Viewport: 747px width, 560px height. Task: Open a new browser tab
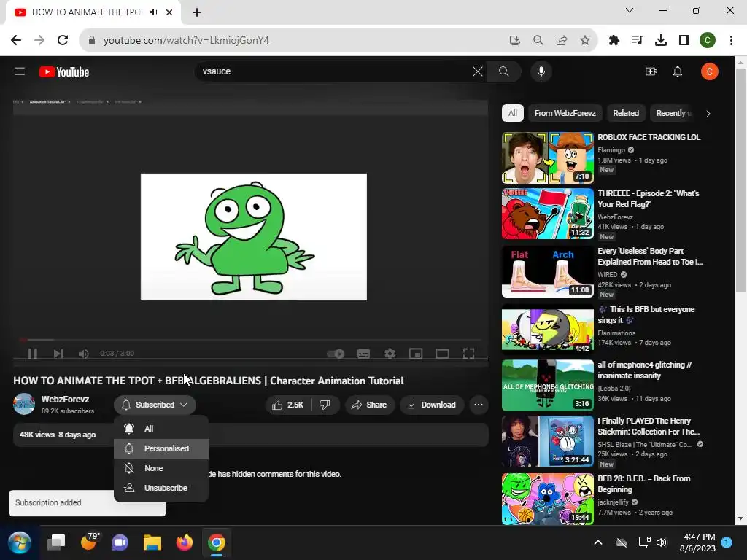coord(197,12)
